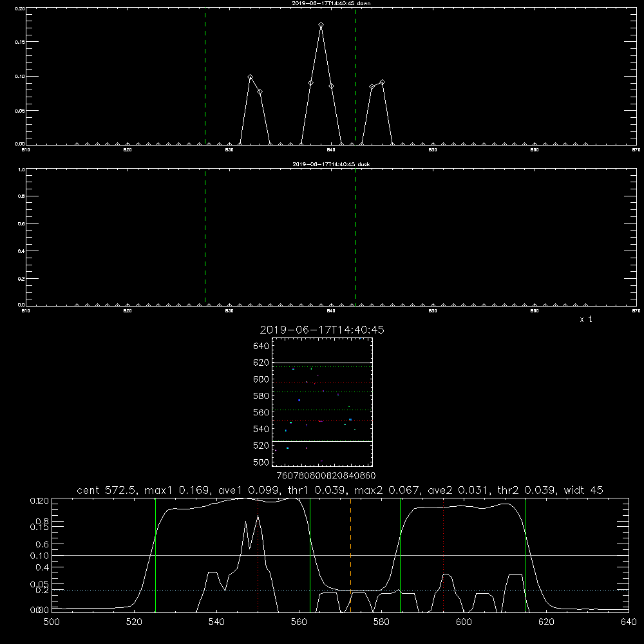The image size is (644, 644).
Task: Click the green vertical line at 525 in the bottom plot
Action: (x=155, y=555)
